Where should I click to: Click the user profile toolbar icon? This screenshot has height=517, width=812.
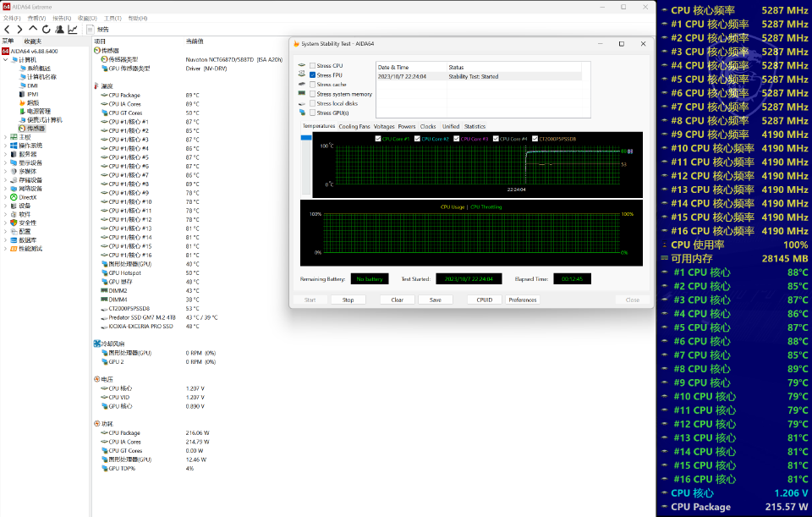point(59,29)
